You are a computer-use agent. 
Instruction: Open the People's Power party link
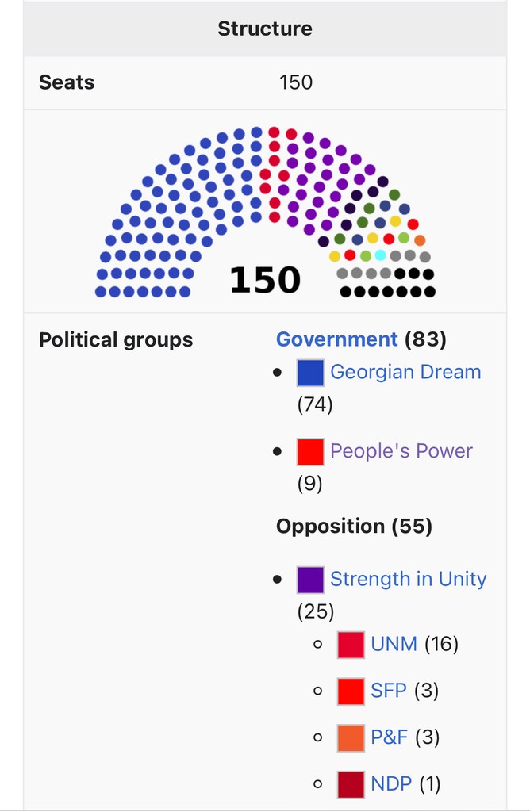[401, 451]
